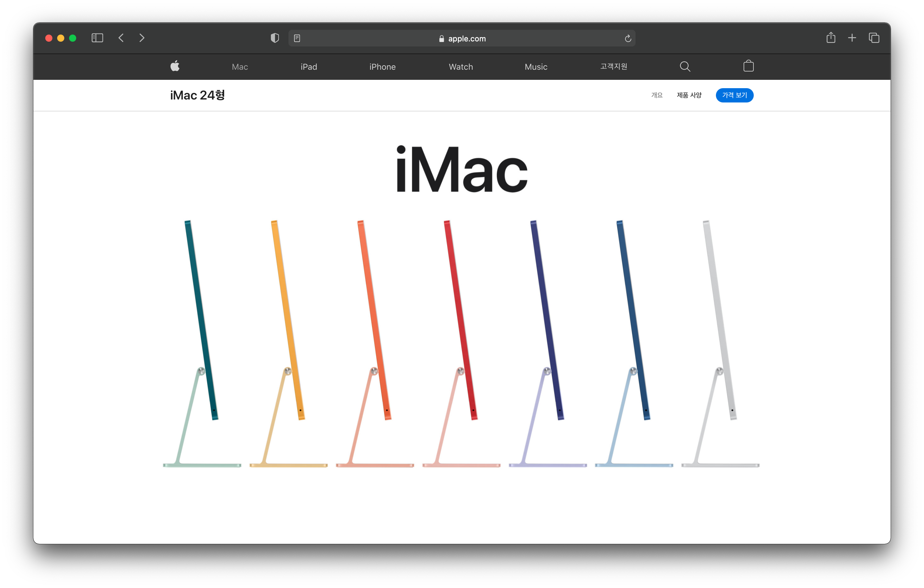Image resolution: width=924 pixels, height=588 pixels.
Task: Close the Safari window with red button
Action: [49, 38]
